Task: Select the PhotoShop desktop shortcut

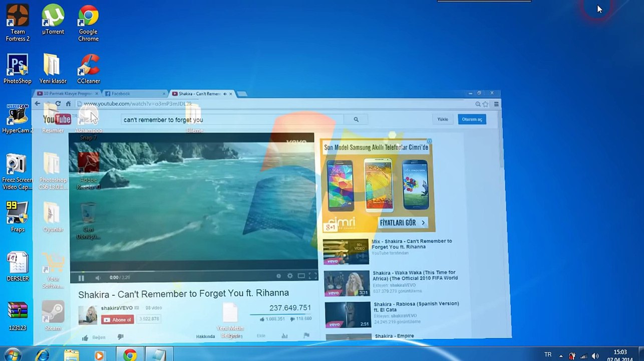Action: click(18, 69)
